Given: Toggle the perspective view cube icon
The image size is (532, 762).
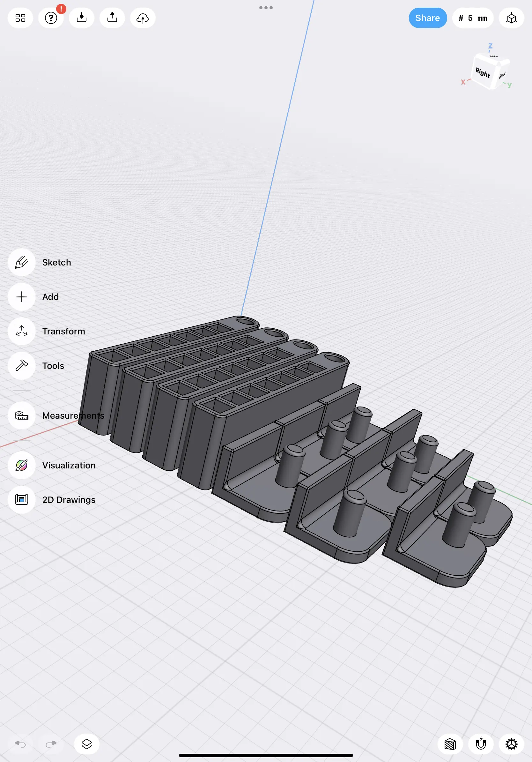Looking at the screenshot, I should [511, 18].
